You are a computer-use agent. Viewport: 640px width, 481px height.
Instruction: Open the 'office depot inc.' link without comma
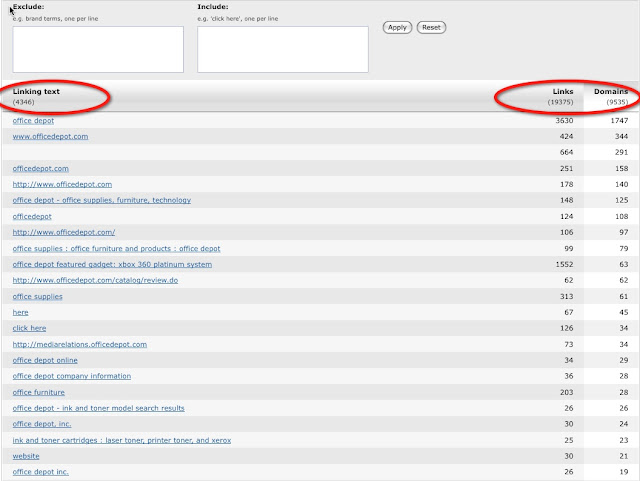[x=40, y=472]
